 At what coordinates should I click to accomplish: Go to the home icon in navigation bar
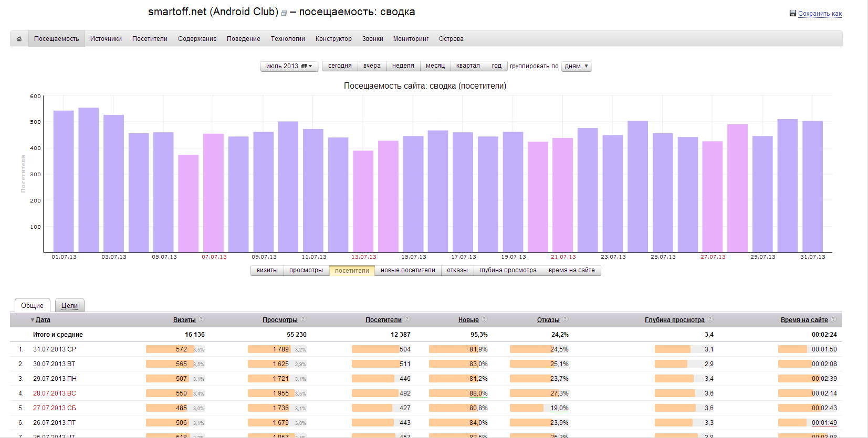19,39
